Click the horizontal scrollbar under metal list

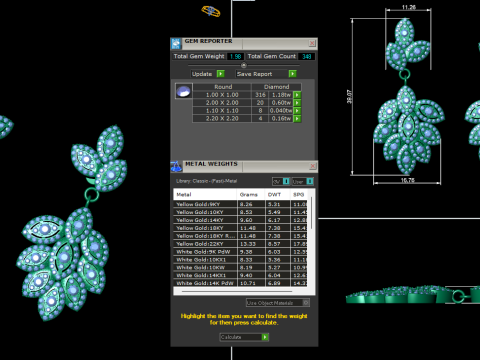pos(237,291)
